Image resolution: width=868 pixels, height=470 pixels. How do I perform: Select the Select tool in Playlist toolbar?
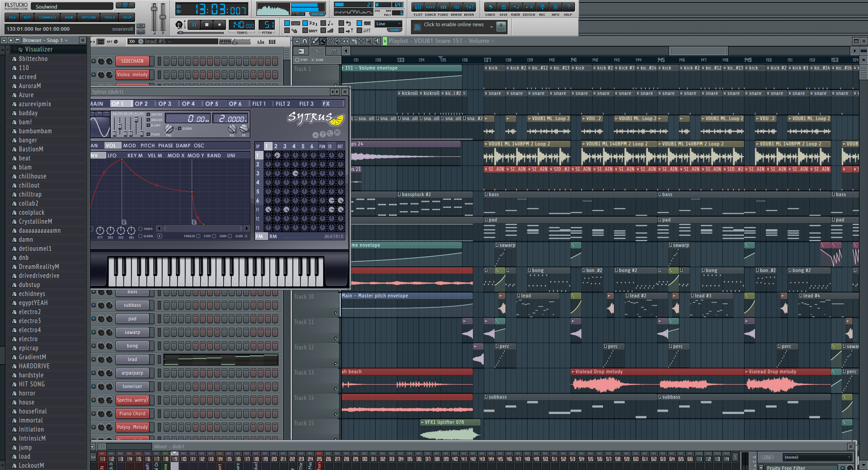pos(361,41)
